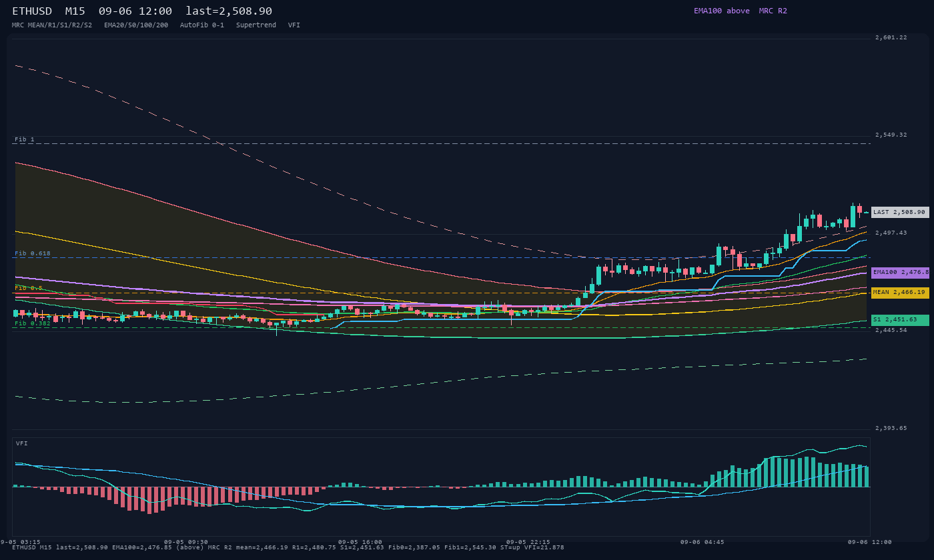934x560 pixels.
Task: Click the MEAN 2,466.19 price tag
Action: point(900,293)
